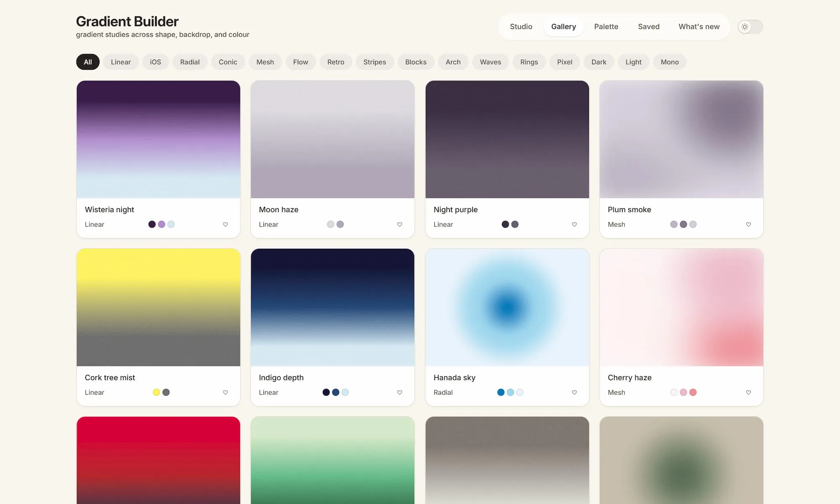Open the Cherry haze gradient preview
Image resolution: width=840 pixels, height=504 pixels.
[681, 307]
